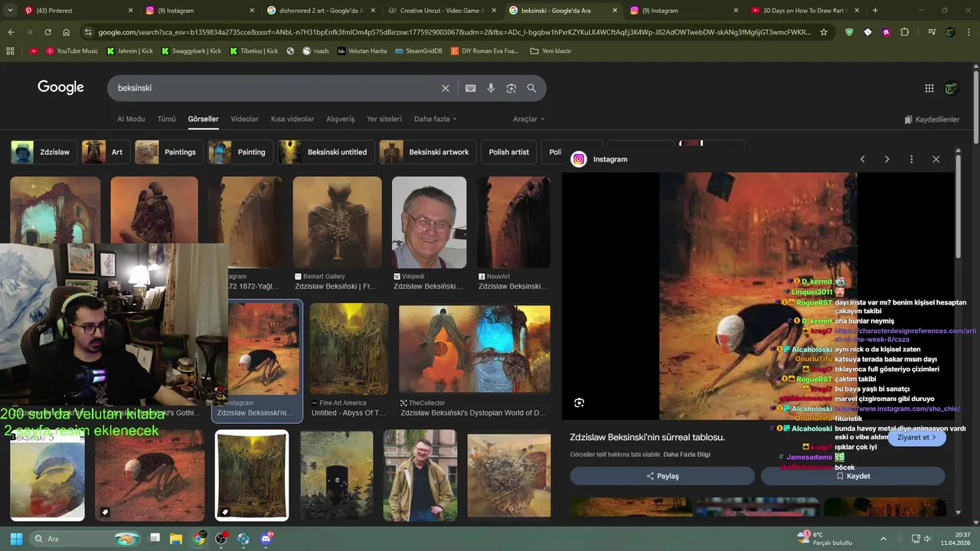Open the Yer siteleri tab
Screen dimensions: 980x551
[384, 119]
